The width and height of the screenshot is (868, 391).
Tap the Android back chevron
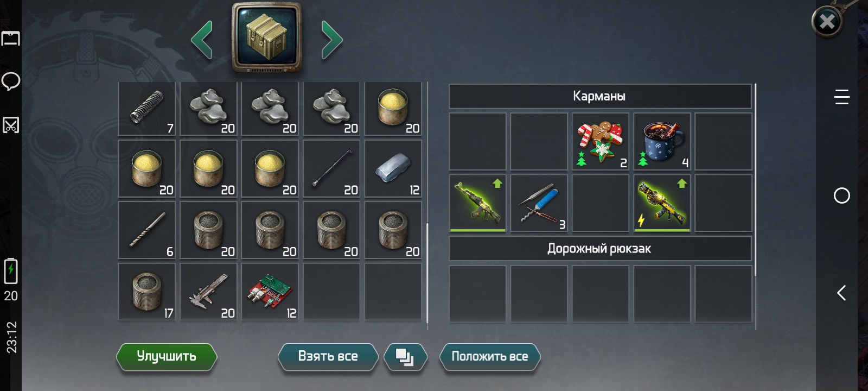[x=841, y=293]
